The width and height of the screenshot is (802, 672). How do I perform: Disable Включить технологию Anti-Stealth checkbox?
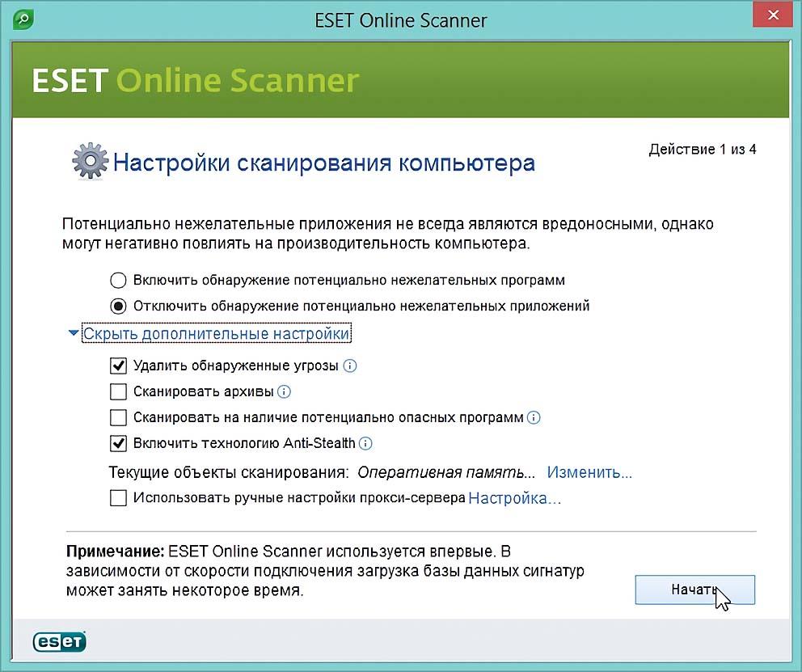click(x=119, y=443)
